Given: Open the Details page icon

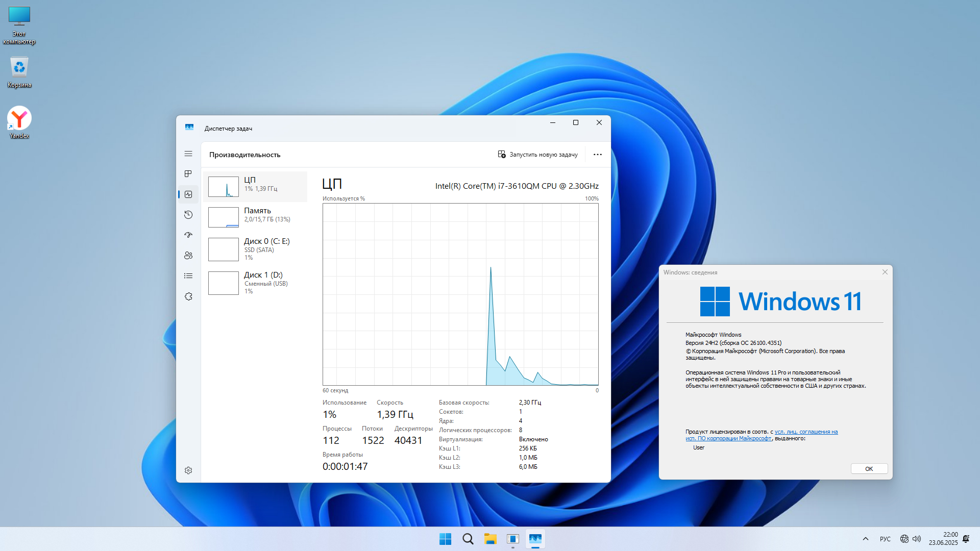Looking at the screenshot, I should point(188,276).
